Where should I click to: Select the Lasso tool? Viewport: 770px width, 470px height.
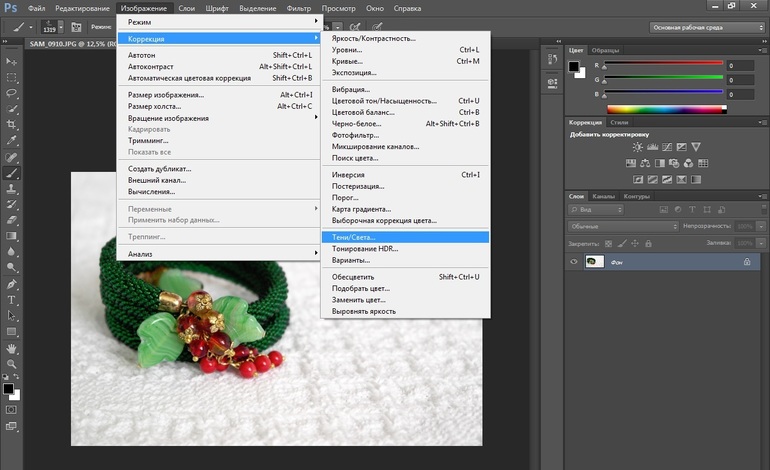click(x=12, y=92)
